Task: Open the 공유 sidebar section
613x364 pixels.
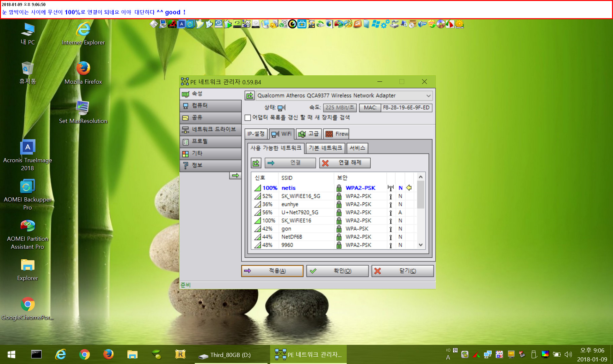Action: pos(210,118)
